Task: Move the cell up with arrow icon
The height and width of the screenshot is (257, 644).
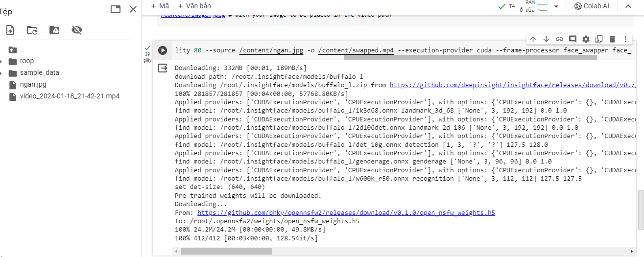Action: pos(533,39)
